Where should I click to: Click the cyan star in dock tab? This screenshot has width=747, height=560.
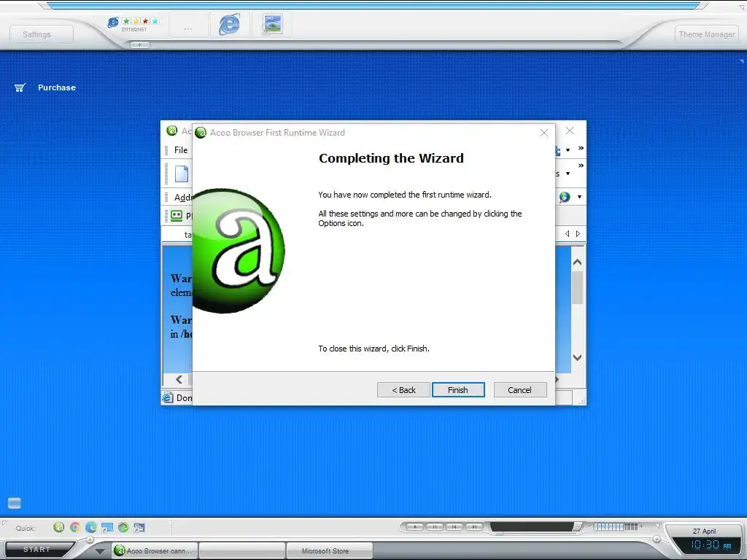pos(155,21)
